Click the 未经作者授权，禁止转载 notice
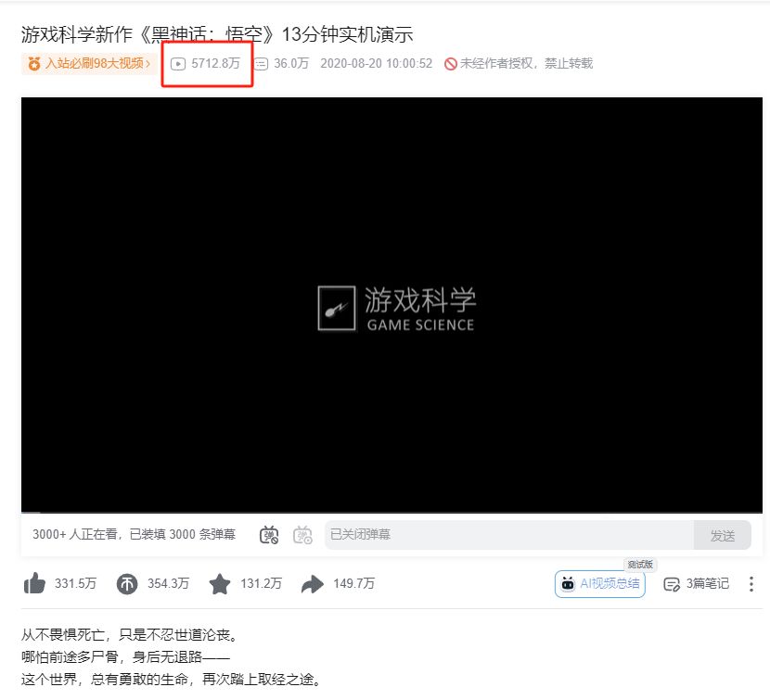 [526, 63]
